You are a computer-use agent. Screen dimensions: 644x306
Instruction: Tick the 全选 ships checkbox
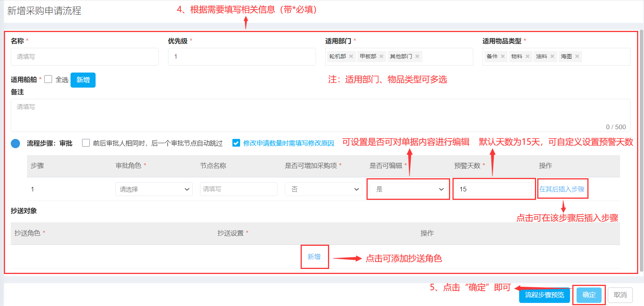pyautogui.click(x=48, y=79)
